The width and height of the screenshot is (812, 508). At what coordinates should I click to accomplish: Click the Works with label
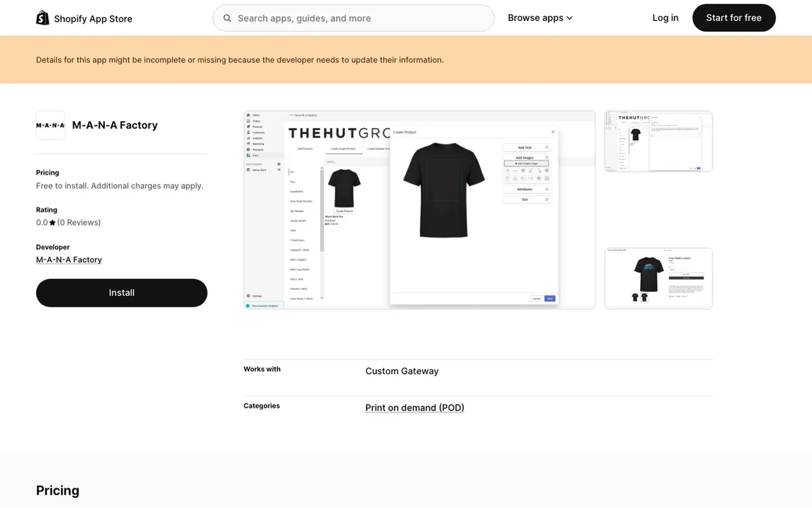click(262, 369)
